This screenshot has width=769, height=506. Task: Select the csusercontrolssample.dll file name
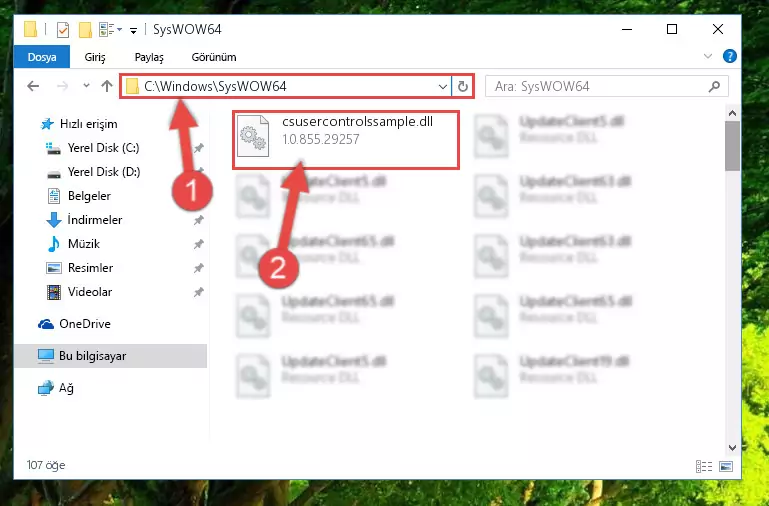coord(358,122)
